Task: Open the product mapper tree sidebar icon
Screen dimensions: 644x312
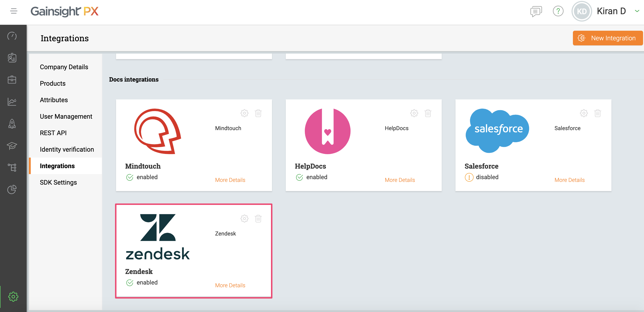Action: click(x=12, y=167)
